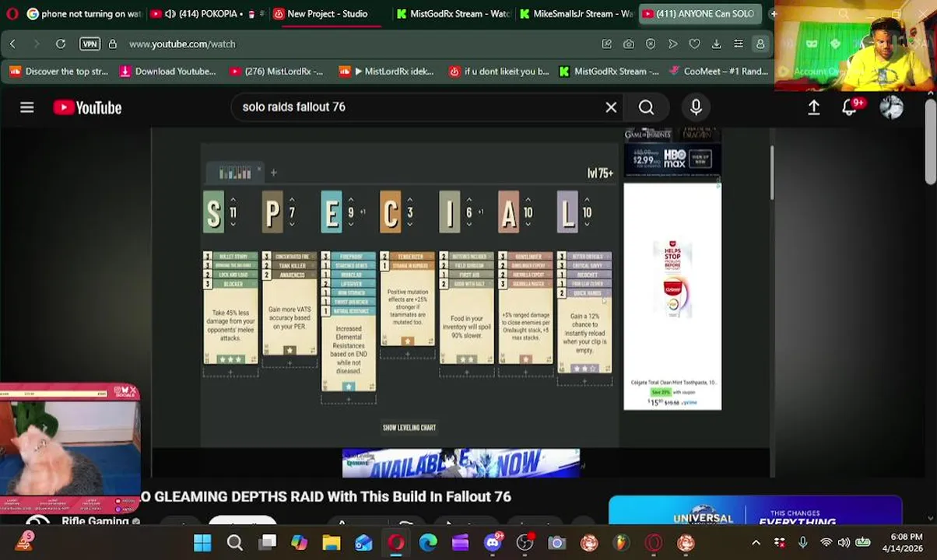Go to YouTube home via logo

(x=87, y=107)
